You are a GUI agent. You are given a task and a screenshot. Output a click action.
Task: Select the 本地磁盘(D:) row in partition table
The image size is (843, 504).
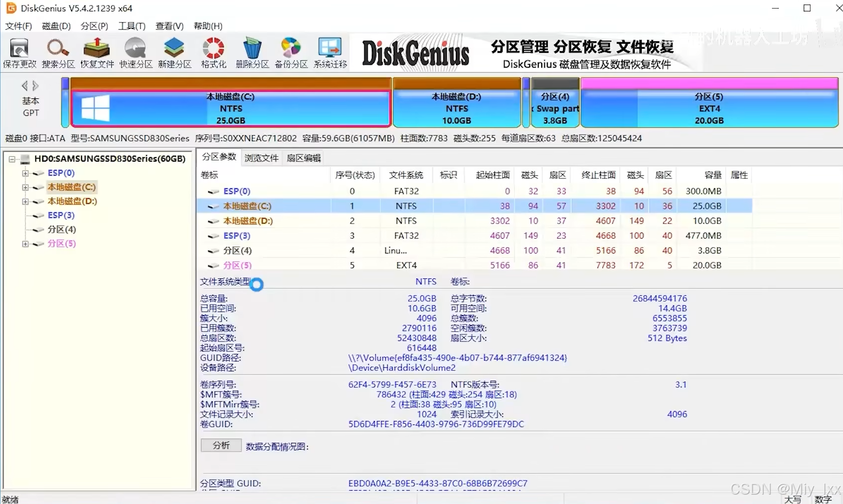(x=475, y=221)
